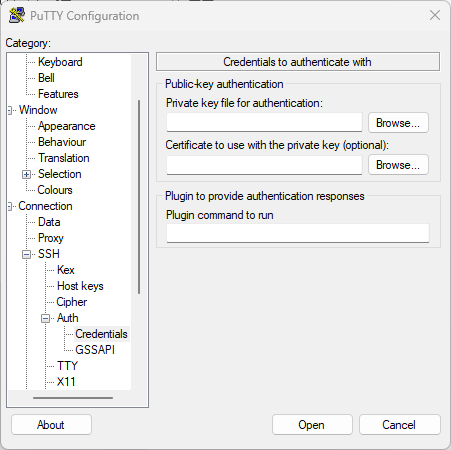Image resolution: width=451 pixels, height=450 pixels.
Task: Open the Features category
Action: 58,94
